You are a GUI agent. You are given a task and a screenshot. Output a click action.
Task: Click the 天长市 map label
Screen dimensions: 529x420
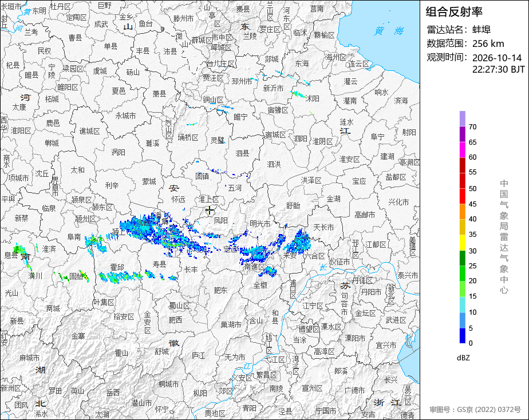323,228
